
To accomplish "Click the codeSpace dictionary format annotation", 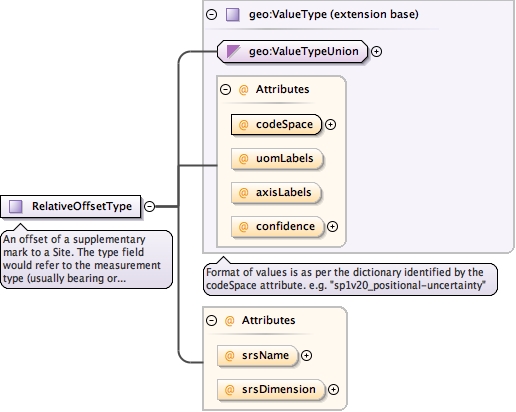I will (x=350, y=279).
